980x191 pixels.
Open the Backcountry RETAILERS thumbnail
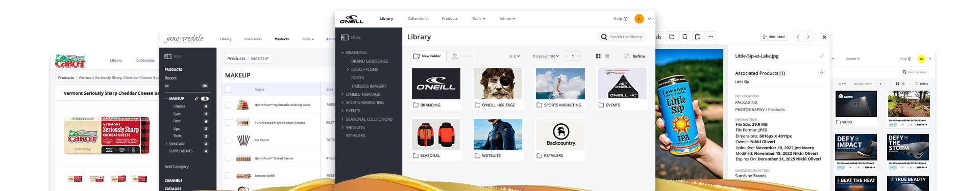pyautogui.click(x=561, y=134)
